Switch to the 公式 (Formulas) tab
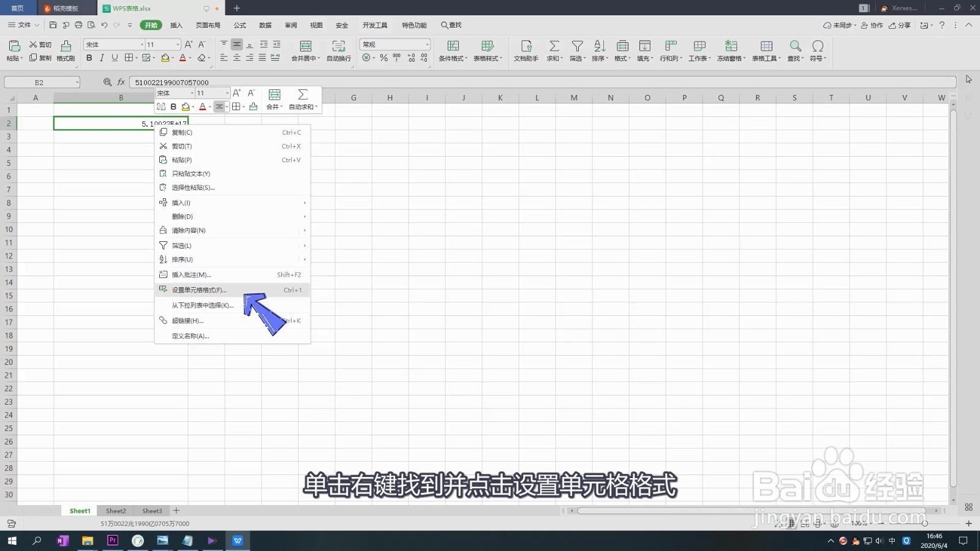Viewport: 980px width, 551px height. click(240, 25)
